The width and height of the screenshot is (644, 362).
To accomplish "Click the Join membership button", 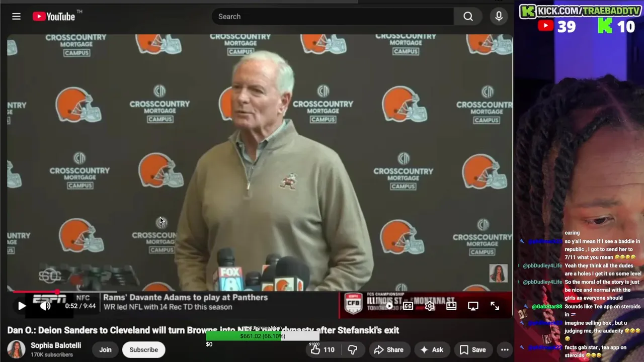I will point(105,349).
